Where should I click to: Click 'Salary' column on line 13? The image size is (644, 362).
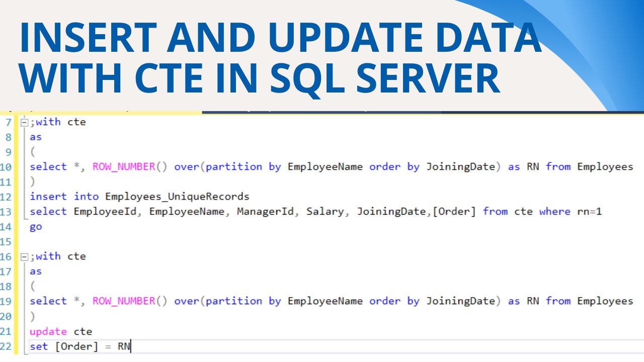tap(325, 212)
